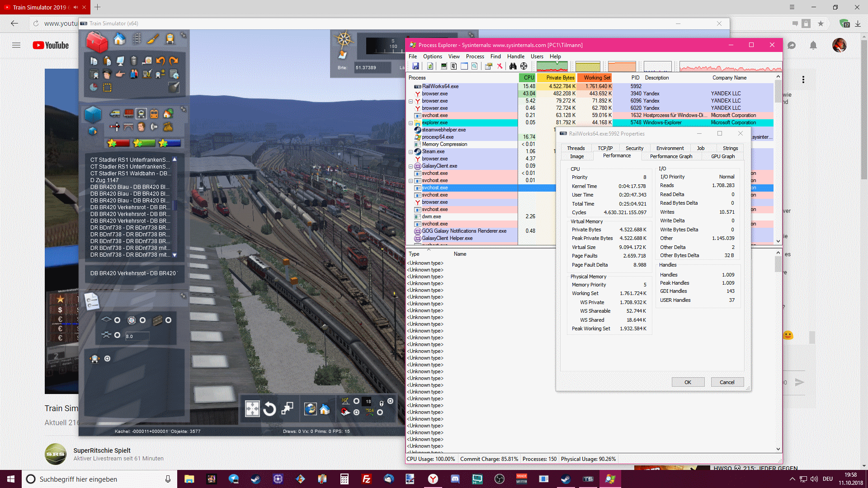Viewport: 868px width, 488px height.
Task: Switch to the Performance Graph tab
Action: 671,156
